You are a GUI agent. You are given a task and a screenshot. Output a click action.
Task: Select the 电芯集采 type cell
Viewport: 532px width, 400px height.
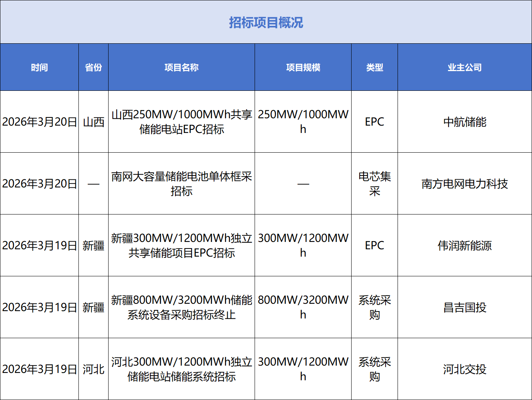[x=374, y=184]
